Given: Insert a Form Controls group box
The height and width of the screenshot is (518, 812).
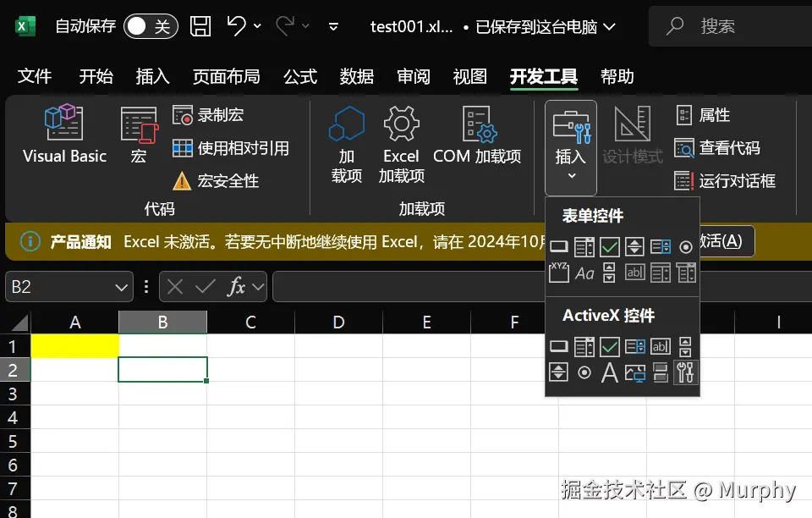Looking at the screenshot, I should pos(559,273).
